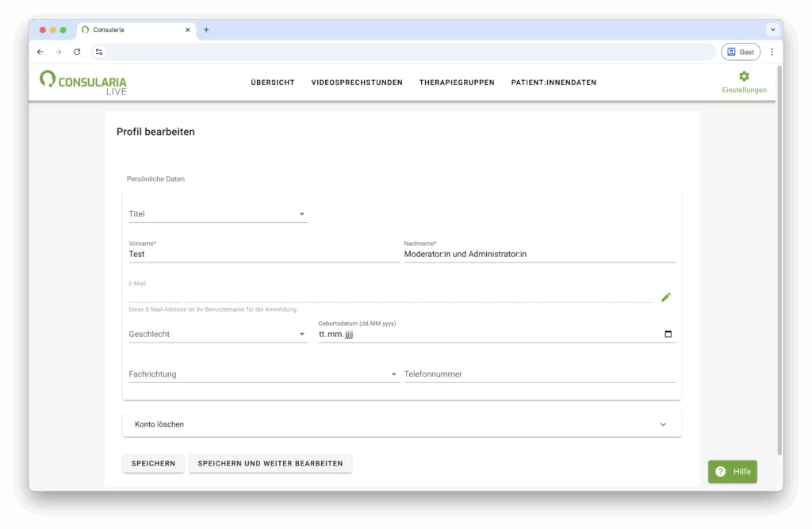812x529 pixels.
Task: Click the pencil icon to edit E-Mail
Action: (666, 297)
